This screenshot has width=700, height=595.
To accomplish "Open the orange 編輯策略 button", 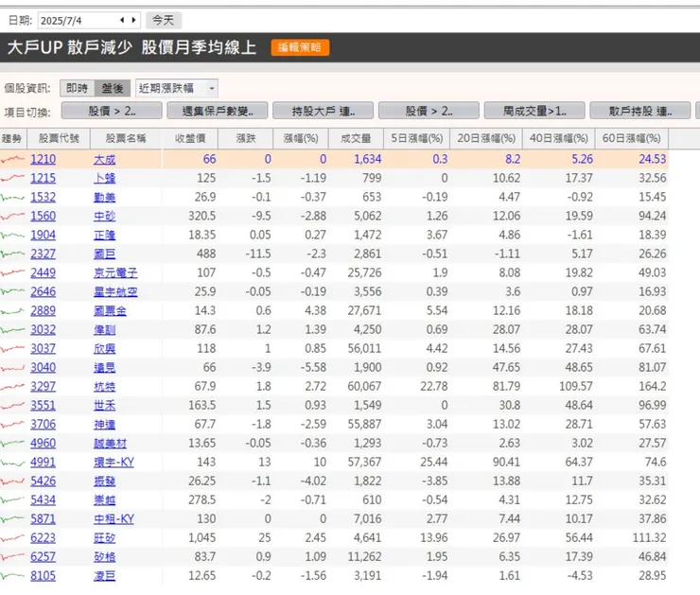I will 300,47.
